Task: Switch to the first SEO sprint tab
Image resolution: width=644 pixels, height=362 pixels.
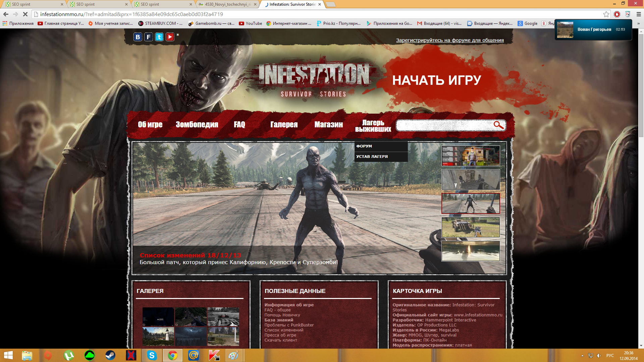Action: click(x=34, y=4)
